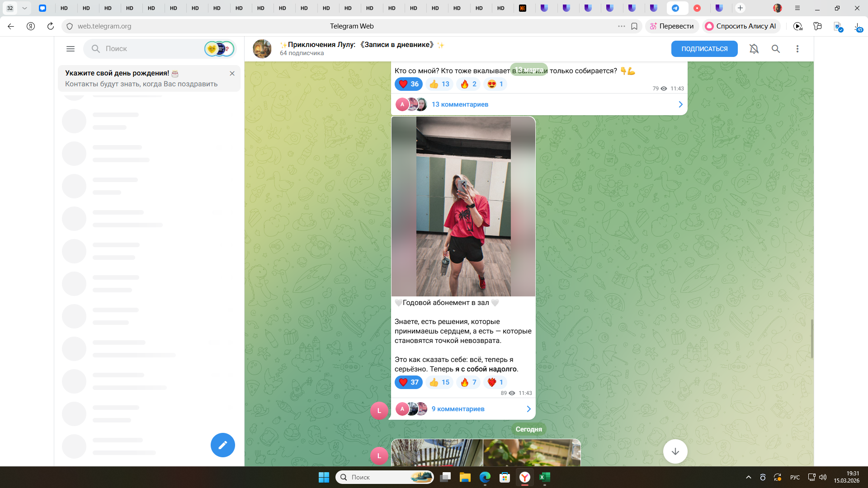Screen dimensions: 868x488
Task: Click the browser bookmark icon in address bar
Action: pyautogui.click(x=634, y=26)
